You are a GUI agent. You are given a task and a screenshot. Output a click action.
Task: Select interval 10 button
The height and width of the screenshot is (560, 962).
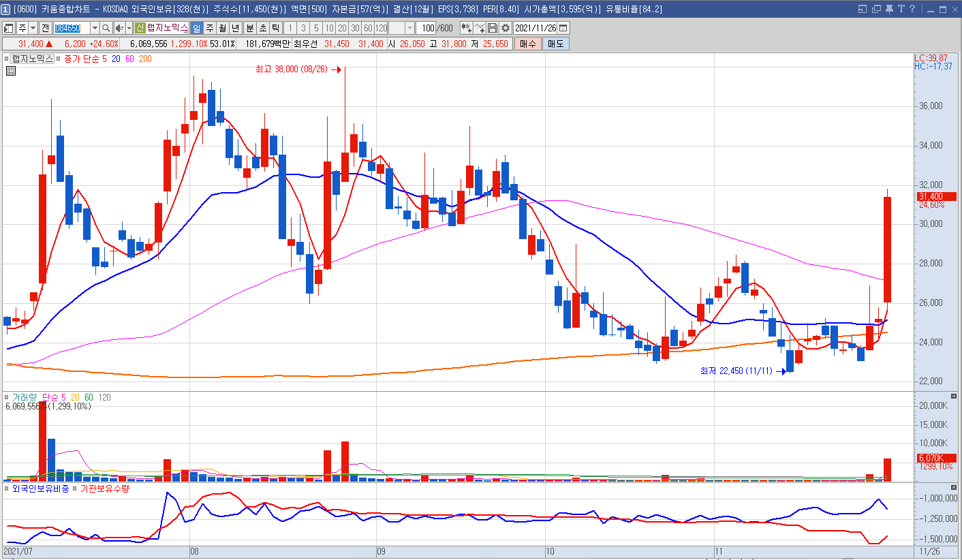329,28
